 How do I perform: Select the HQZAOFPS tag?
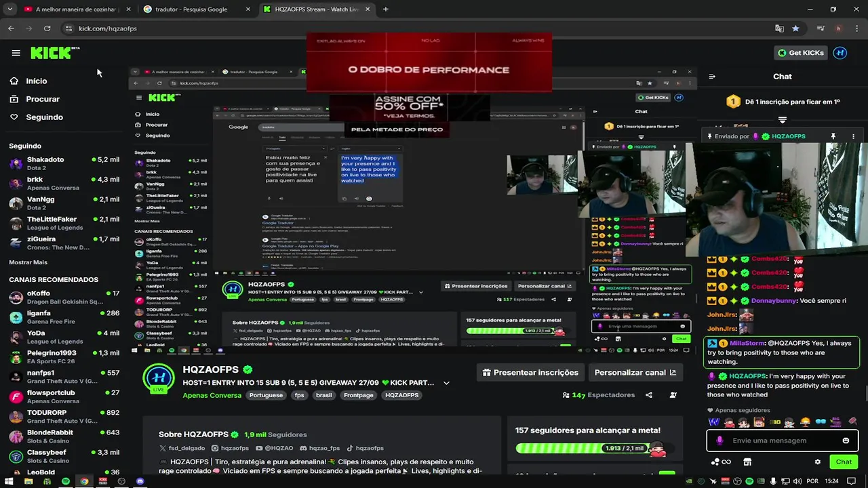(x=402, y=395)
